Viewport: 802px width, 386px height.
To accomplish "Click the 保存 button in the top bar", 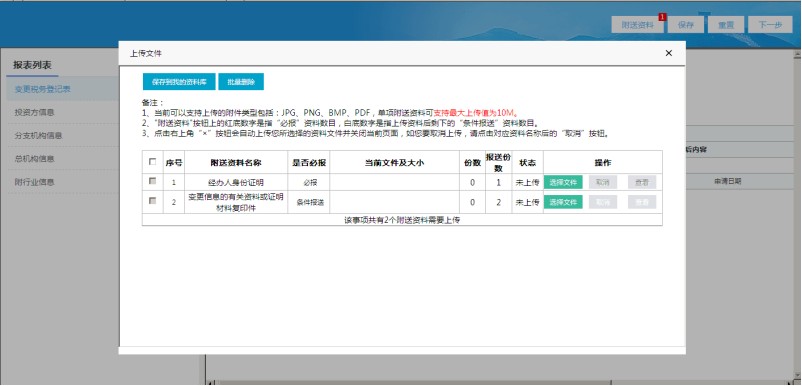I will click(x=686, y=25).
